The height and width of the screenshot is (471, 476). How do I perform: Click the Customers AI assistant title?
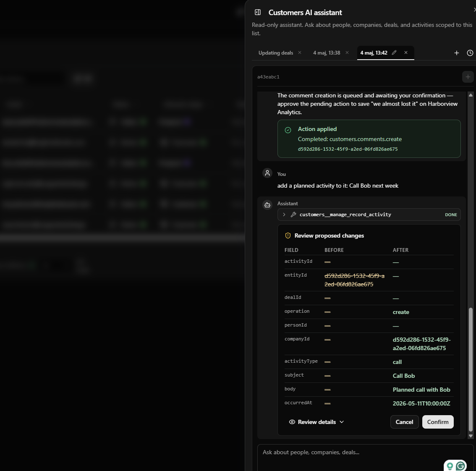(x=305, y=13)
